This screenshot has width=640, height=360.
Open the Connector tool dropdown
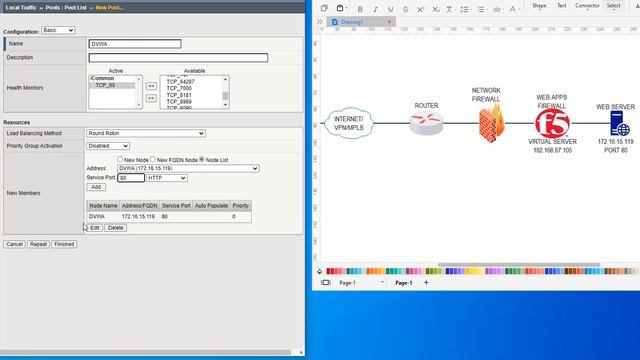point(587,6)
